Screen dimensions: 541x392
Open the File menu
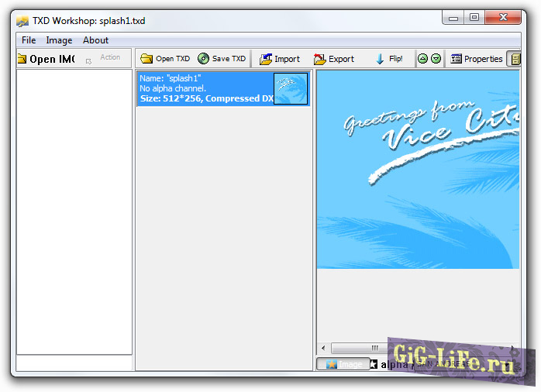tap(29, 40)
